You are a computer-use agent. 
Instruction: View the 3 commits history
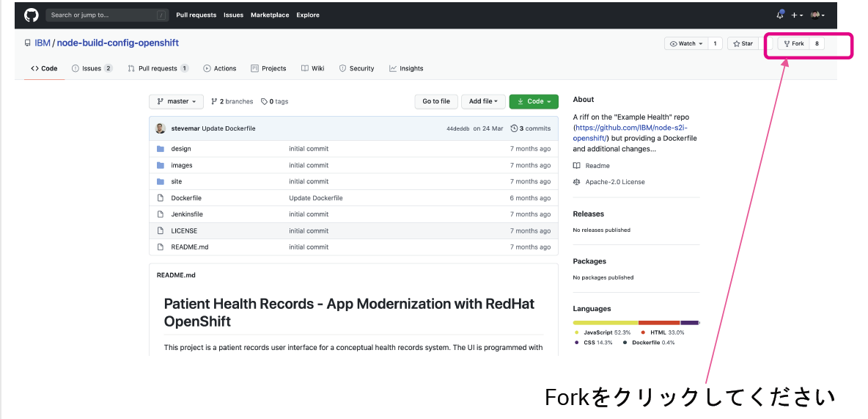click(530, 128)
